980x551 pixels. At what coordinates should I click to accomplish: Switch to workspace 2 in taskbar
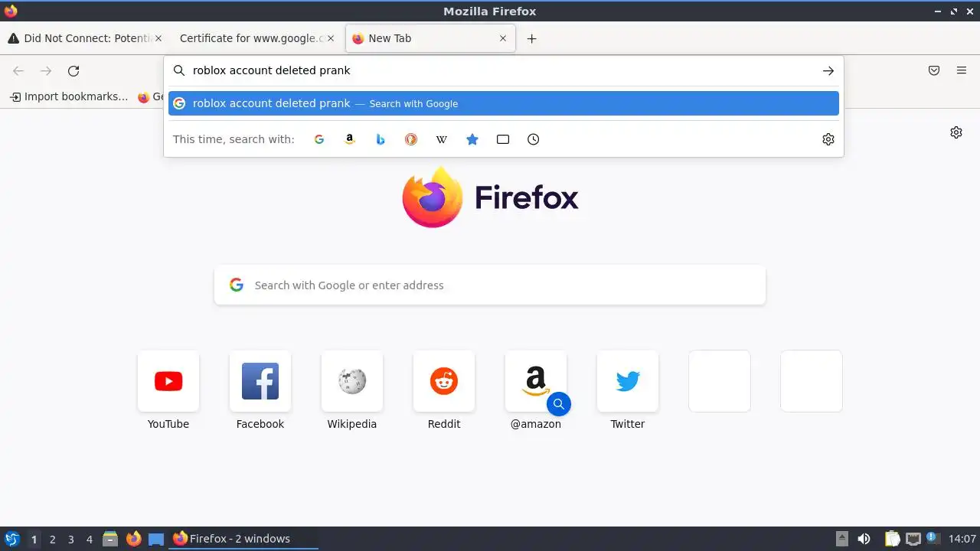pyautogui.click(x=52, y=540)
